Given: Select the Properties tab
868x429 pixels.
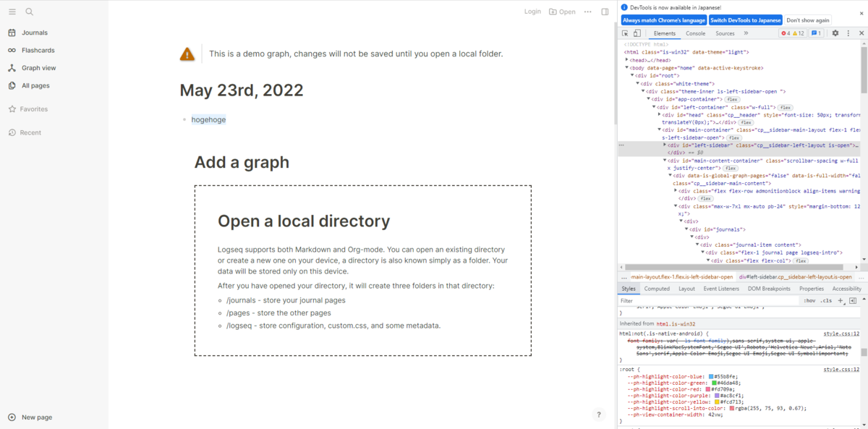Looking at the screenshot, I should click(811, 289).
